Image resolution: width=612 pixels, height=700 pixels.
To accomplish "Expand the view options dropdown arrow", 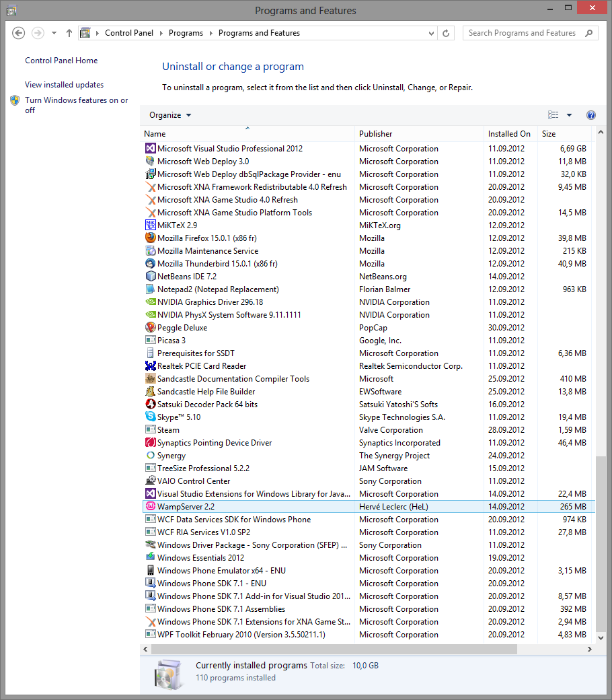I will click(569, 115).
